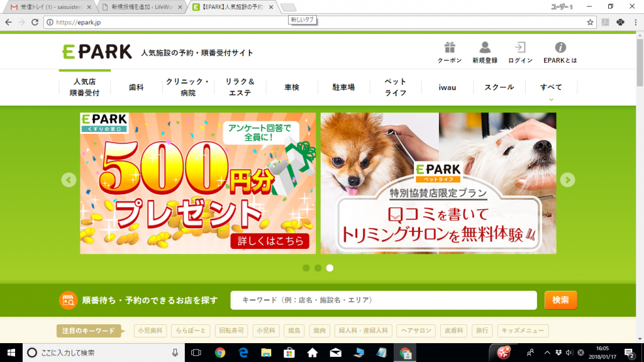Image resolution: width=644 pixels, height=362 pixels.
Task: Click the login door icon
Action: 520,48
